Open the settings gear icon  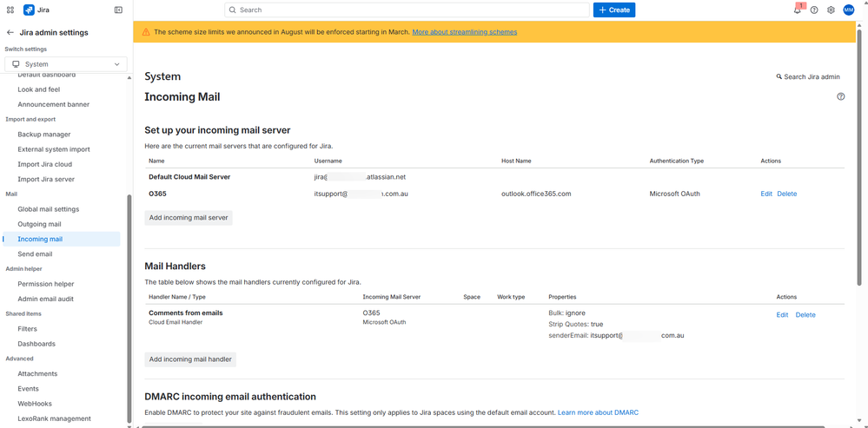coord(831,10)
